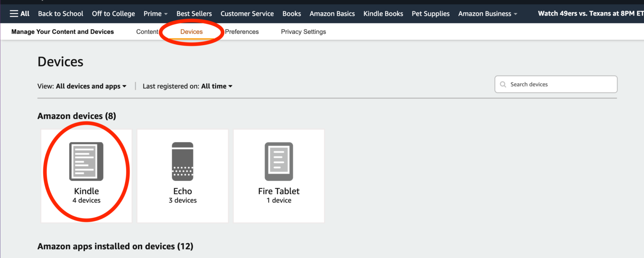Switch to the Content tab
The width and height of the screenshot is (644, 258).
click(147, 31)
